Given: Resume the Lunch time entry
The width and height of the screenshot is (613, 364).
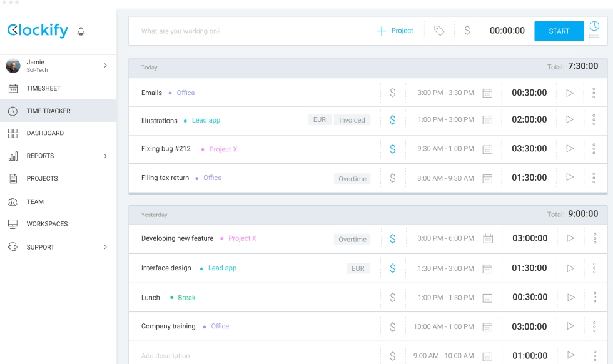Looking at the screenshot, I should (x=570, y=297).
